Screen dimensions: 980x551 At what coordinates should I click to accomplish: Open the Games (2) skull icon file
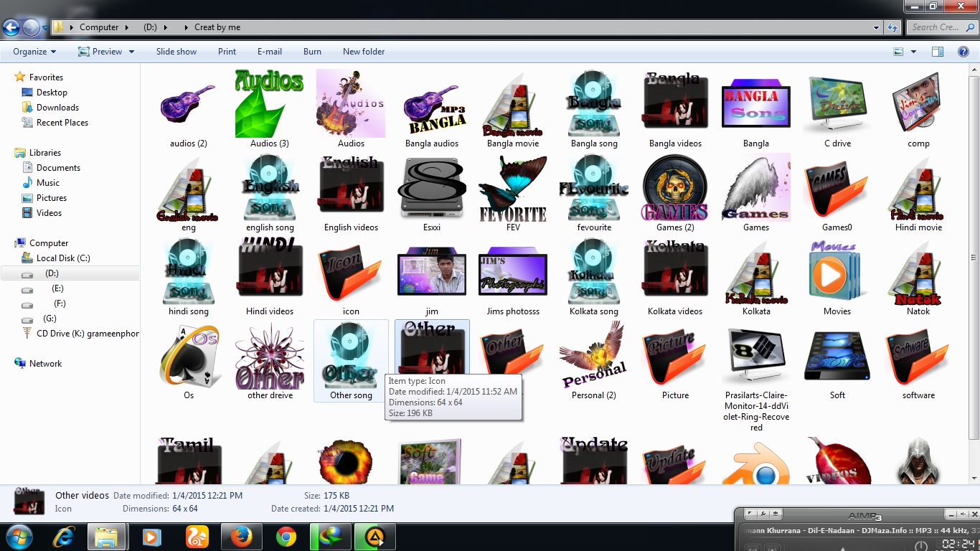tap(674, 189)
